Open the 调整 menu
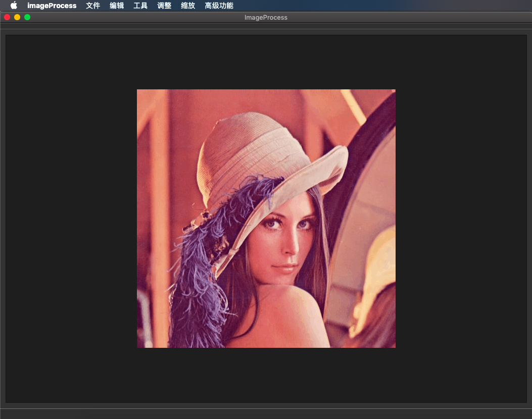This screenshot has height=419, width=532. click(164, 6)
